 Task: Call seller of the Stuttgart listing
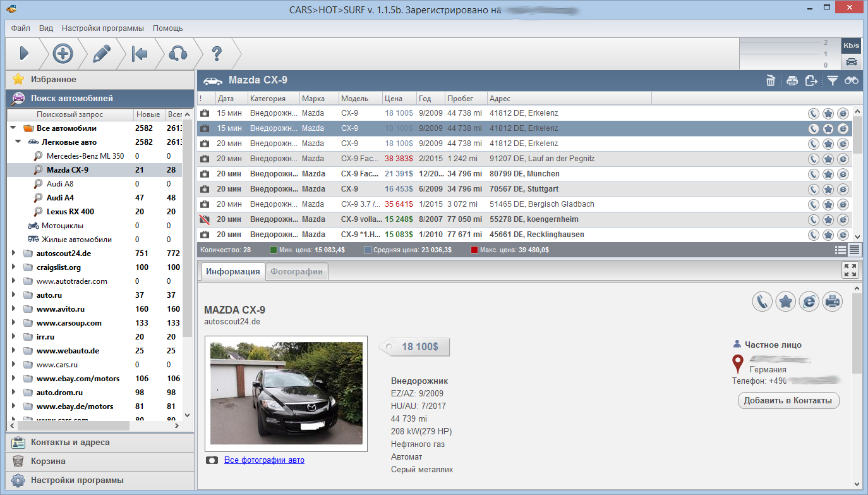pos(814,189)
